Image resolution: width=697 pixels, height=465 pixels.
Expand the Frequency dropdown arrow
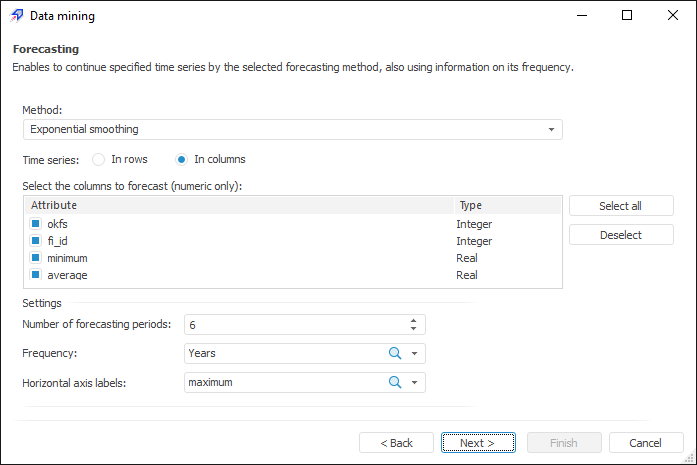415,353
